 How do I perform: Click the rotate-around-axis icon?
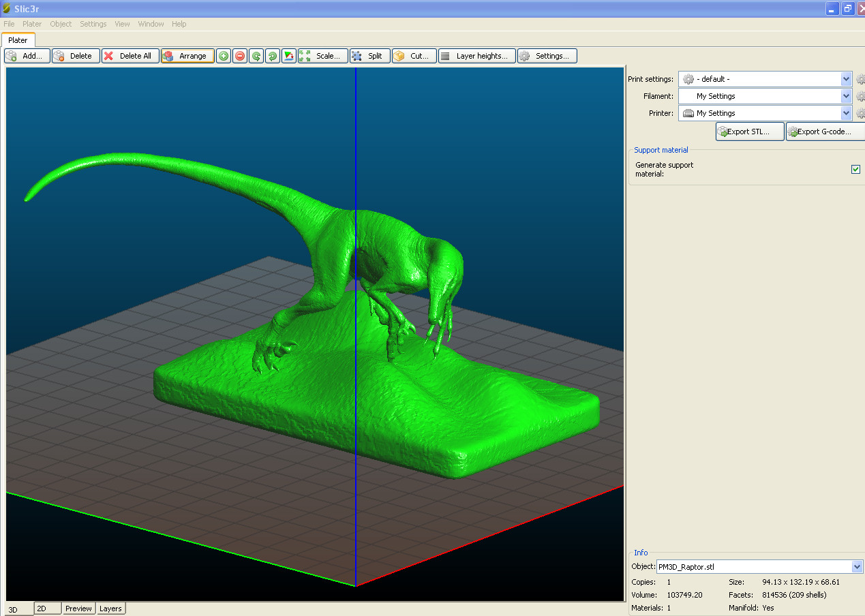[x=289, y=56]
